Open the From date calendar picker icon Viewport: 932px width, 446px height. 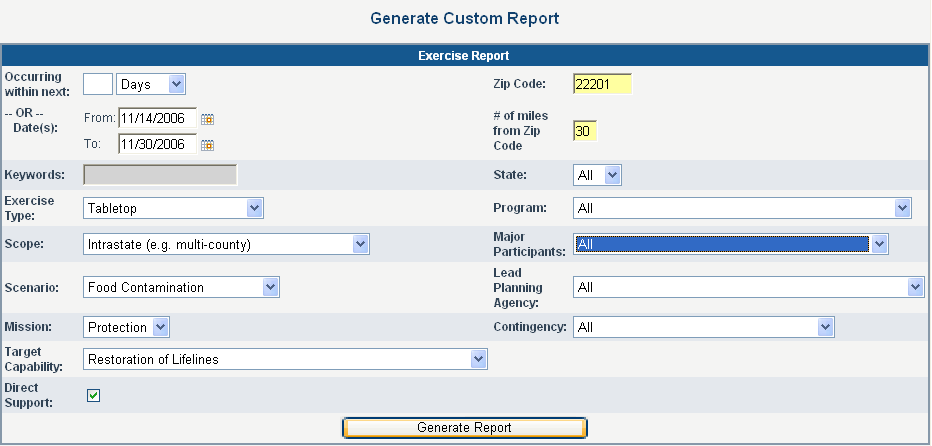[x=208, y=119]
